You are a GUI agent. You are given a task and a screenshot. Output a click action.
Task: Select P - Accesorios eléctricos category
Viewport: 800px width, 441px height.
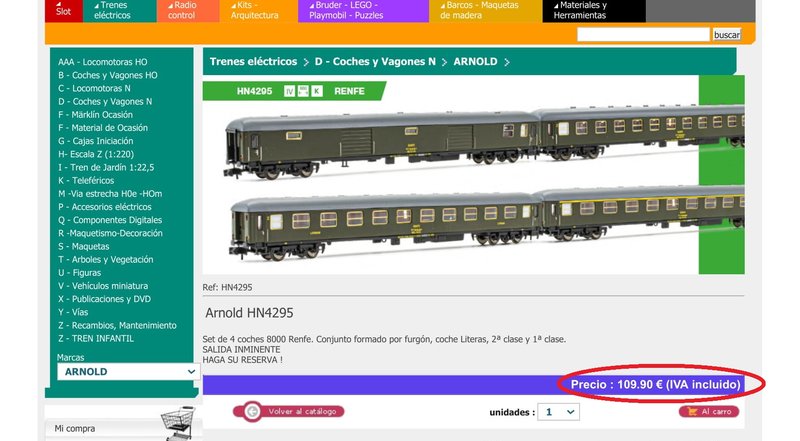point(105,207)
